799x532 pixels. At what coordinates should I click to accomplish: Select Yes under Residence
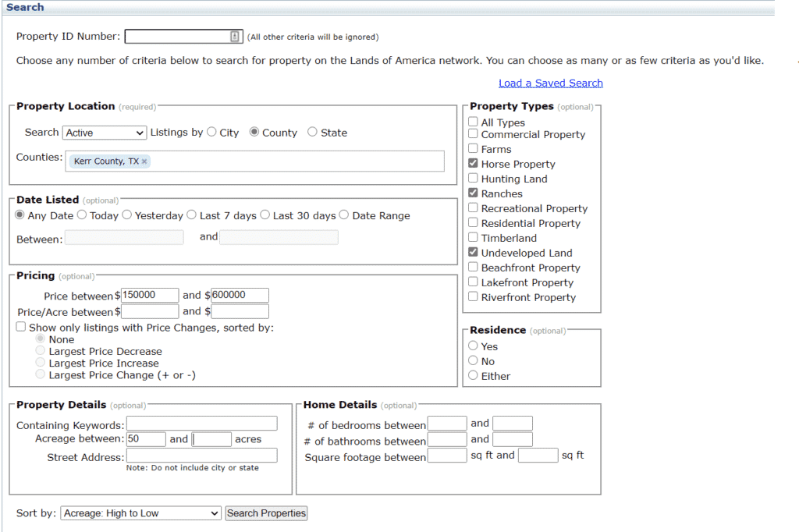(x=473, y=346)
